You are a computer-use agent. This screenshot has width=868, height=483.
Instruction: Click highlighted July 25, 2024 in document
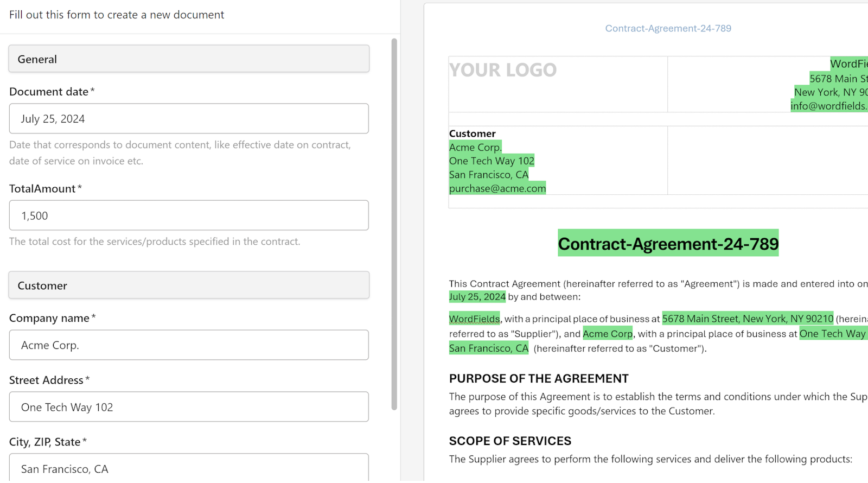tap(477, 297)
